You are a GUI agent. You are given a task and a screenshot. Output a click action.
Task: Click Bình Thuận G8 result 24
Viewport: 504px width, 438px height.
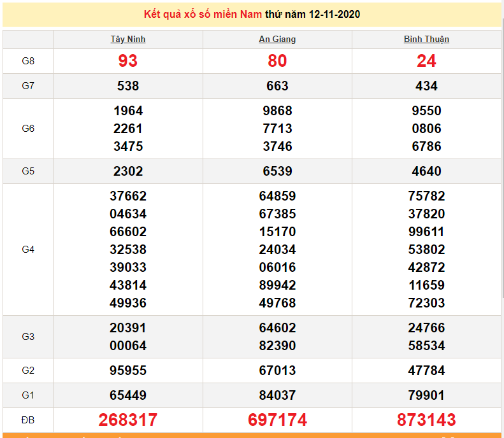tap(426, 61)
